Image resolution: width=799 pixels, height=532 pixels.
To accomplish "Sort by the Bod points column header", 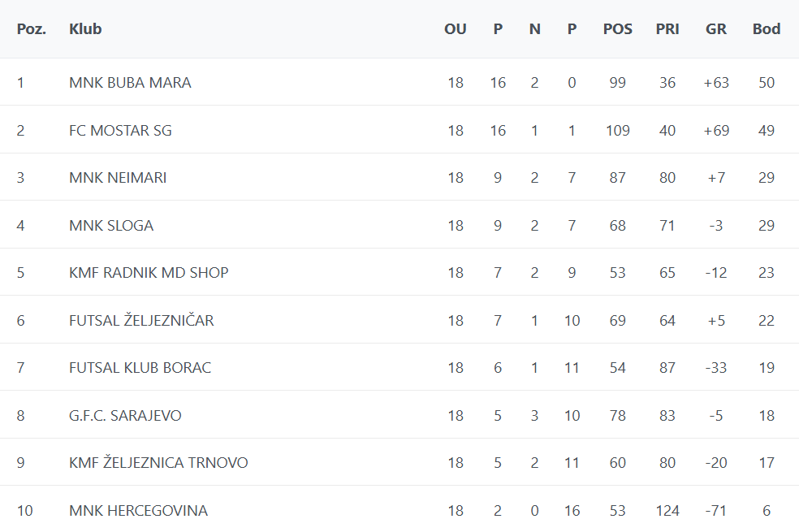I will (767, 29).
